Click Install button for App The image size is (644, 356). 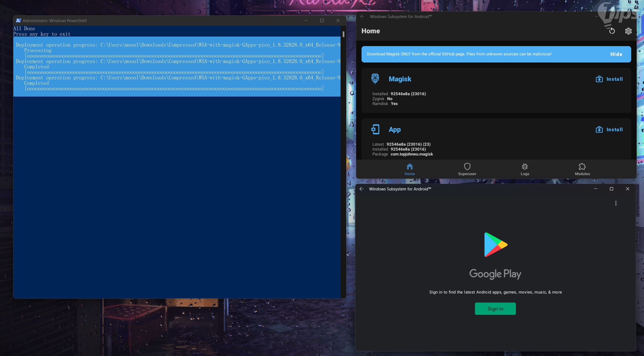(x=609, y=130)
